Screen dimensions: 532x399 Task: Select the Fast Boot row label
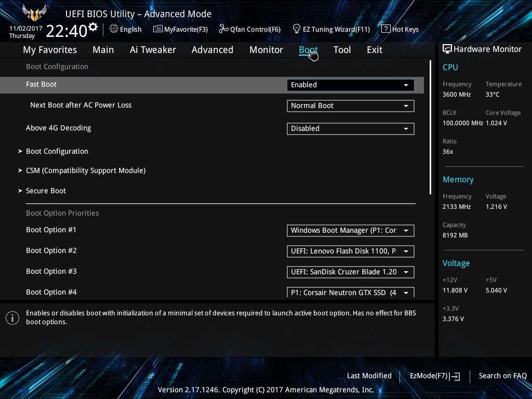[41, 85]
